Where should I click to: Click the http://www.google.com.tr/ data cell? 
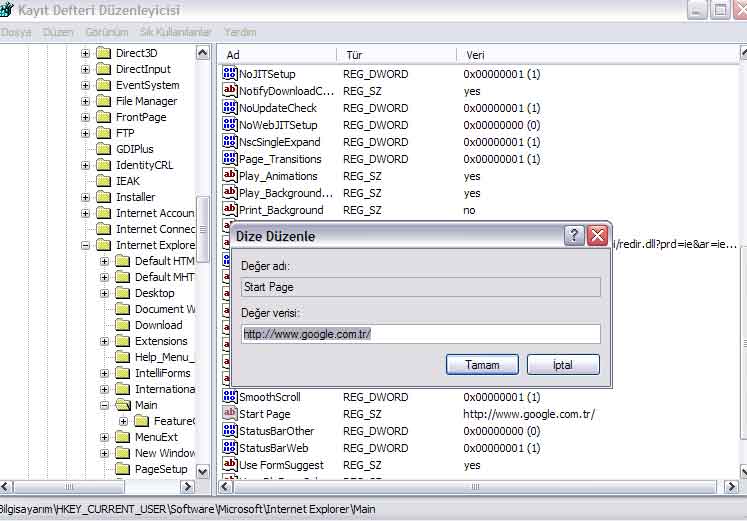click(529, 414)
